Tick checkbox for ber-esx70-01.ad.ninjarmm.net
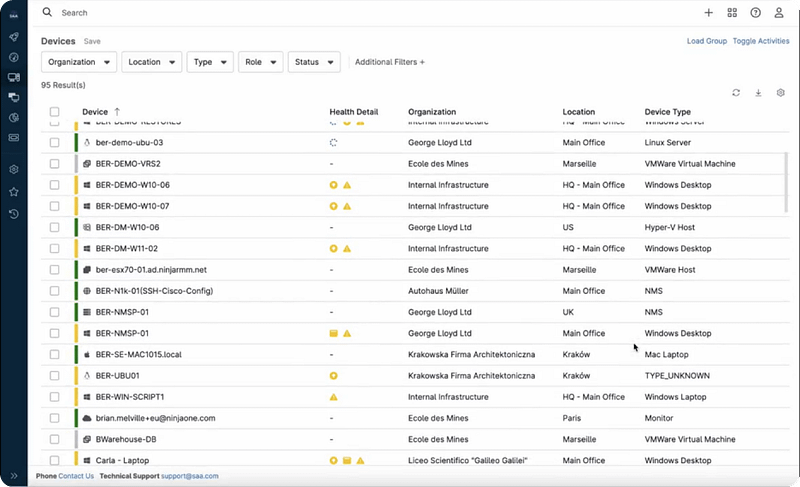 (55, 270)
